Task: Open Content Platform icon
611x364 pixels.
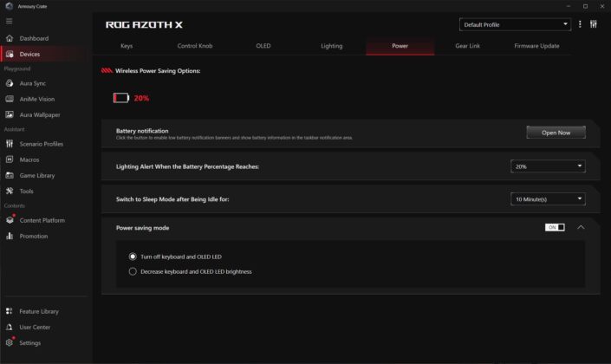Action: pos(10,220)
